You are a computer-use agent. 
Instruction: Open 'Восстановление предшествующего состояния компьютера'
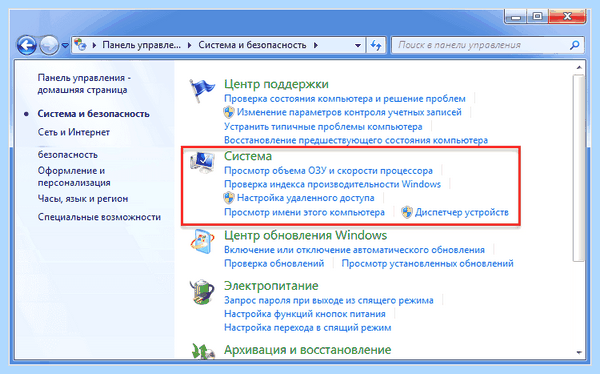(356, 140)
